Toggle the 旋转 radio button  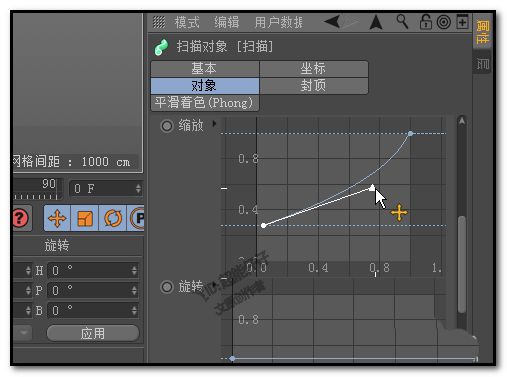click(x=167, y=287)
